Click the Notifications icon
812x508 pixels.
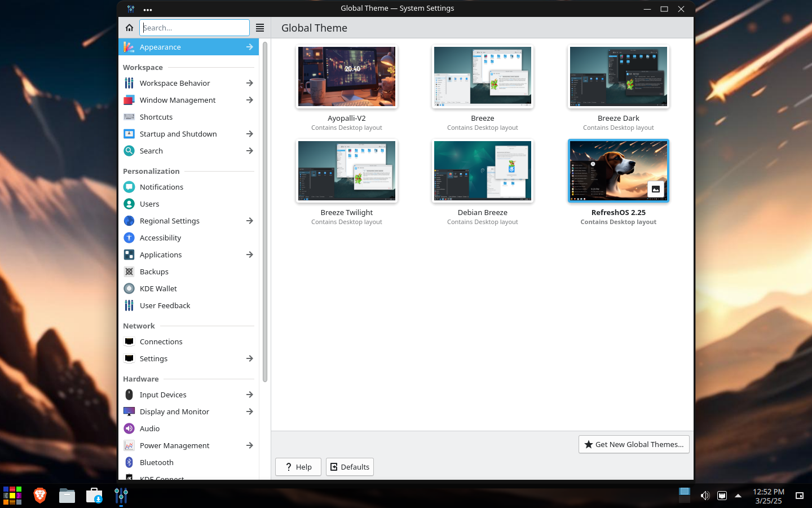tap(129, 187)
